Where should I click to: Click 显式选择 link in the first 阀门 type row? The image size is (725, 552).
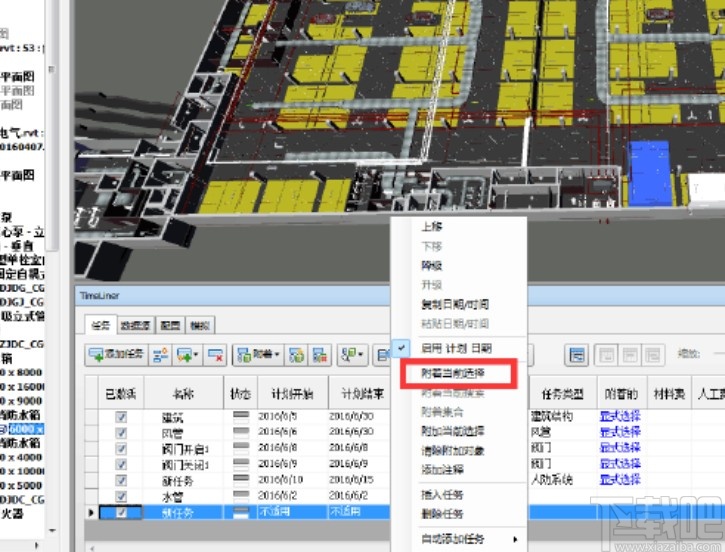coord(620,448)
